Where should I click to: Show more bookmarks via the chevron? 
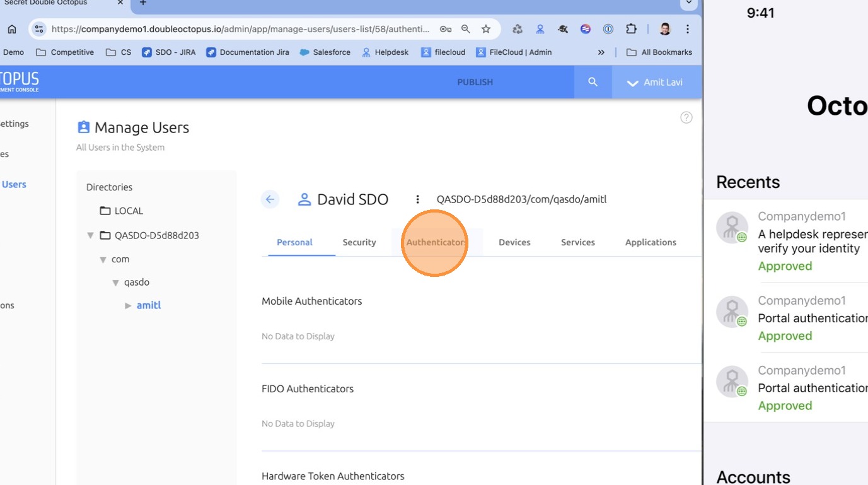(x=601, y=52)
